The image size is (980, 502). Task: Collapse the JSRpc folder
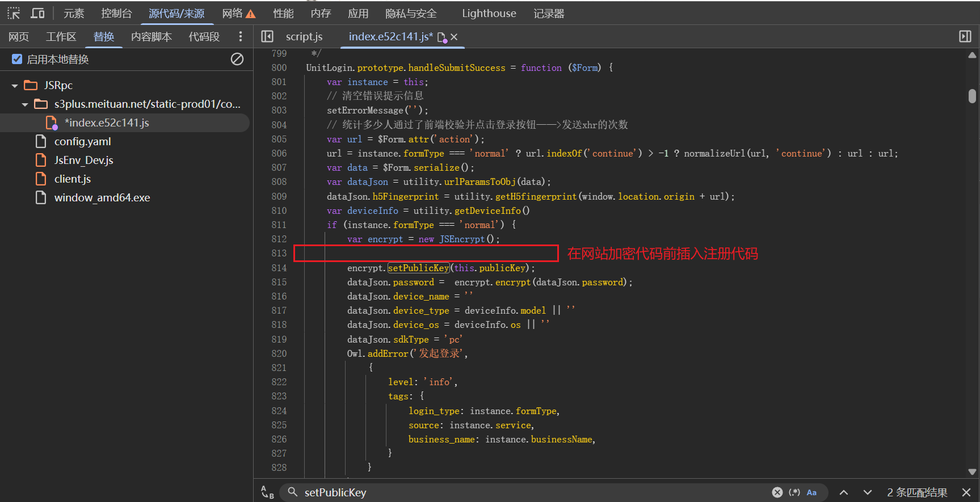tap(15, 86)
